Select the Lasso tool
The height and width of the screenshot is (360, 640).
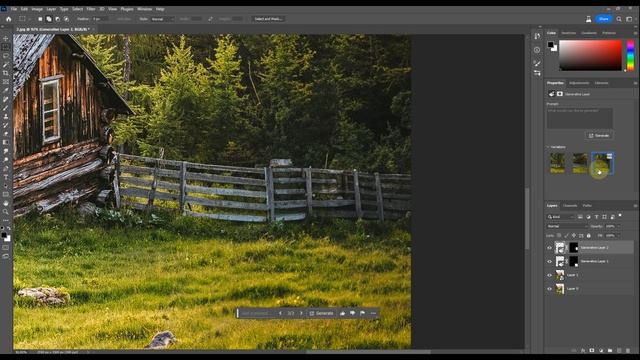click(6, 56)
